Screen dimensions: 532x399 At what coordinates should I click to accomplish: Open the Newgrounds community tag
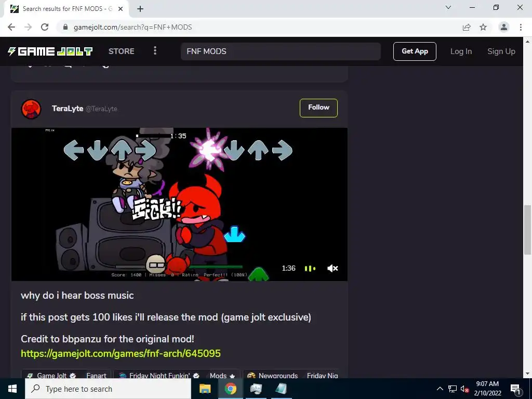coord(273,376)
